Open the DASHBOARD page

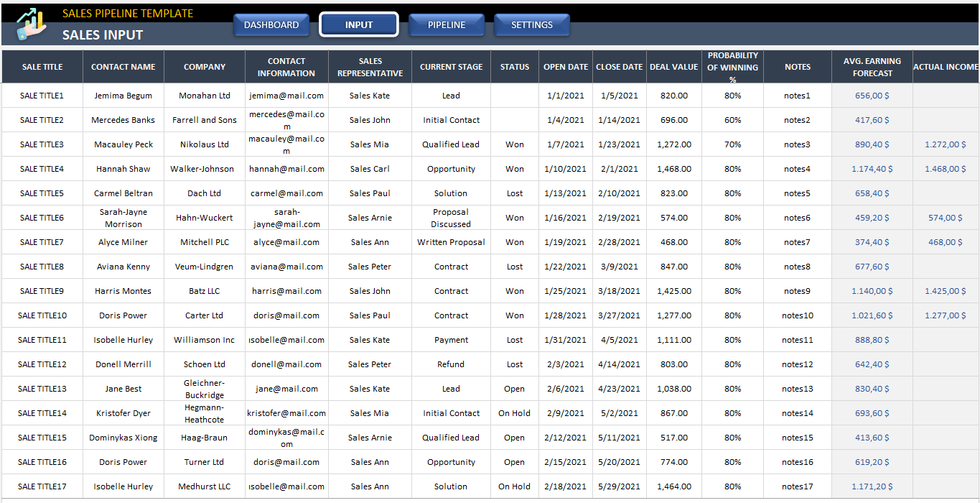tap(271, 24)
